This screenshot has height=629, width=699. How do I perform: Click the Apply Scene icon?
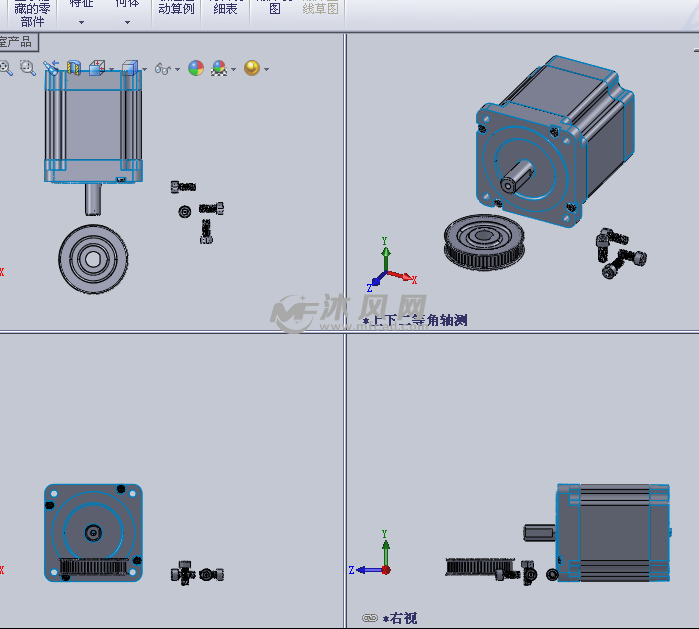[219, 68]
